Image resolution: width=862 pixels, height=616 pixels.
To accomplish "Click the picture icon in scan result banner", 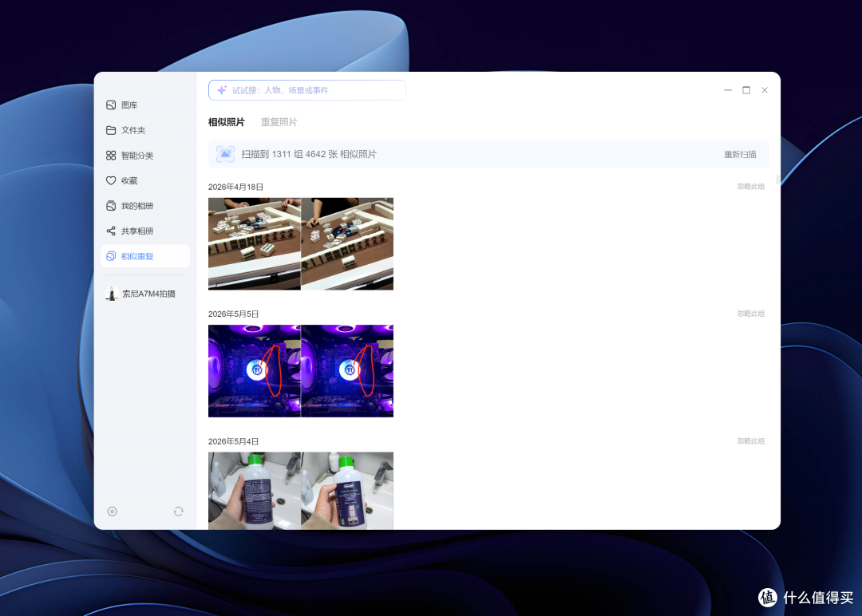I will [225, 155].
